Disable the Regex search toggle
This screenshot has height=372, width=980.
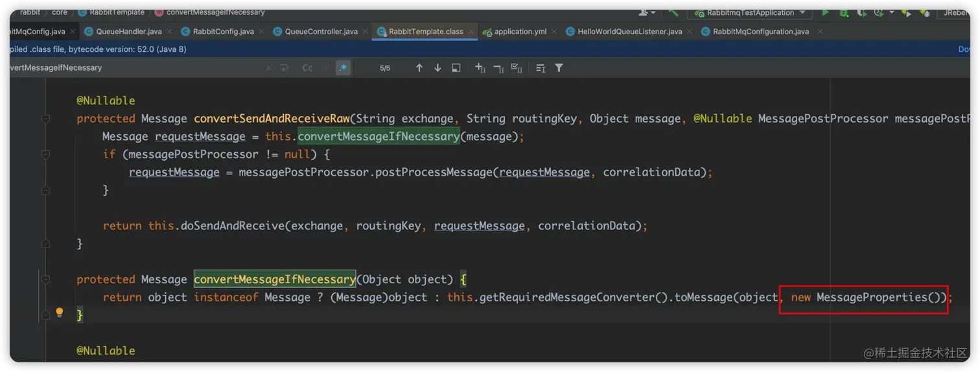[x=344, y=68]
